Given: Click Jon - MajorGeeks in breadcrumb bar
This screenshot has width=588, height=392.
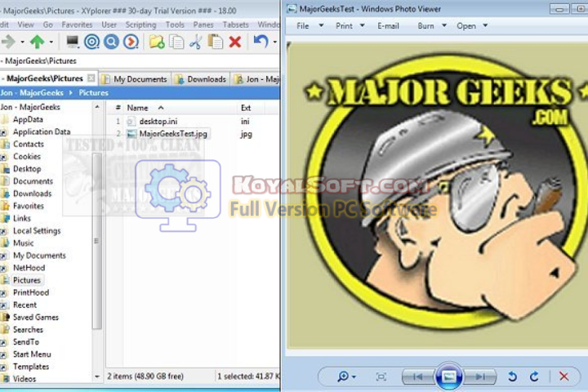Looking at the screenshot, I should point(32,92).
